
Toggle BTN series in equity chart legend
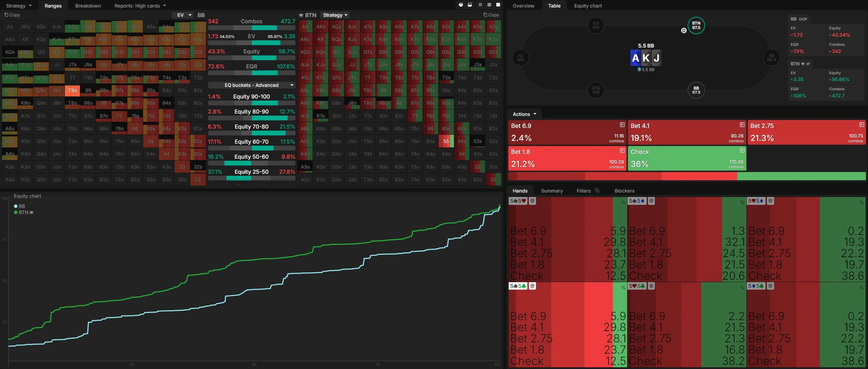[24, 212]
